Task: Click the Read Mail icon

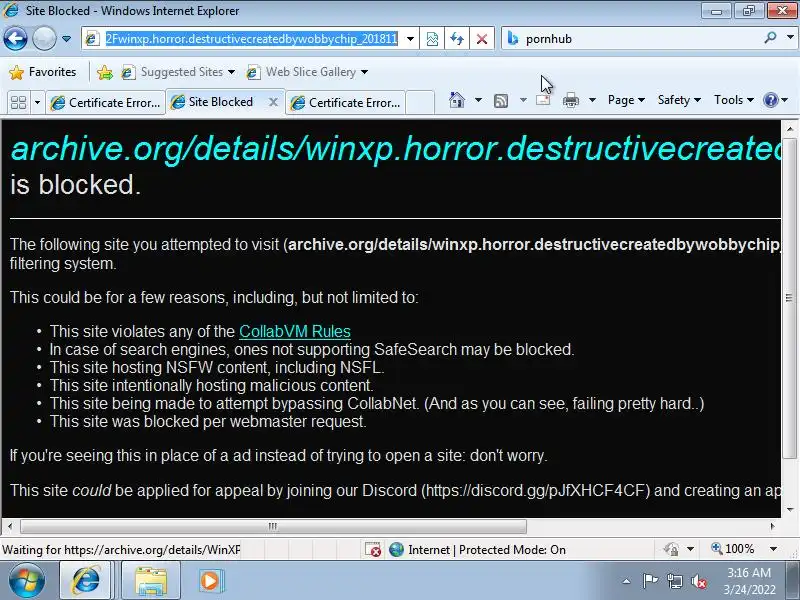Action: (543, 100)
